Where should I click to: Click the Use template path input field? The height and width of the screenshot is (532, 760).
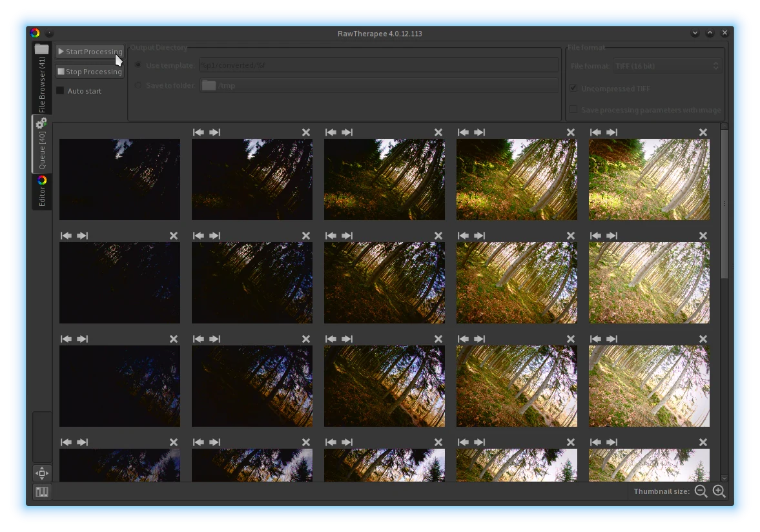378,65
